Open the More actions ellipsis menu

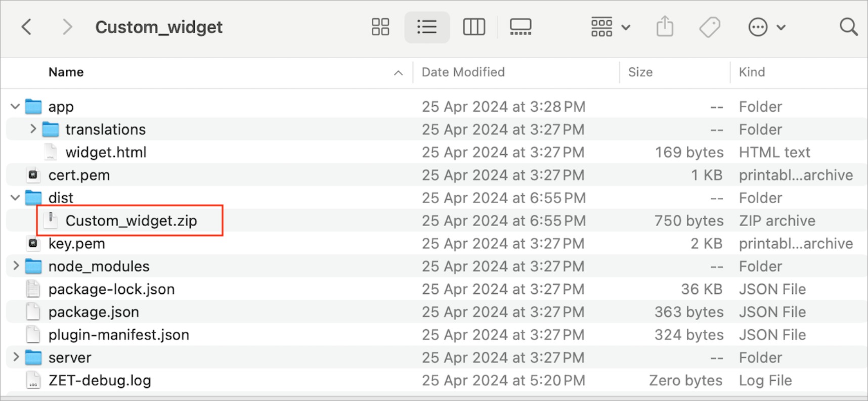pyautogui.click(x=766, y=27)
